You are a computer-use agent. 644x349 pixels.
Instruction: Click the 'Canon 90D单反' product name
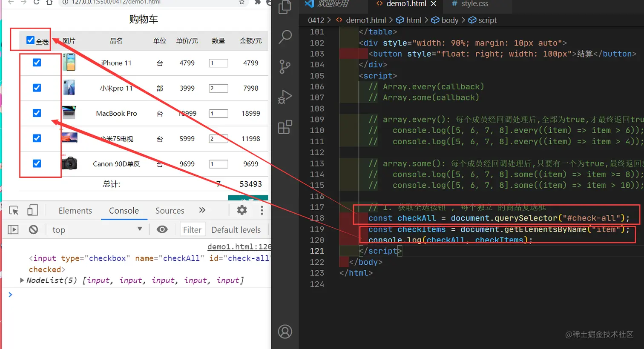point(116,164)
